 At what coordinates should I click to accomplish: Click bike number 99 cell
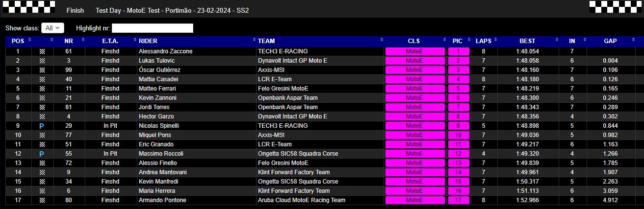(69, 70)
